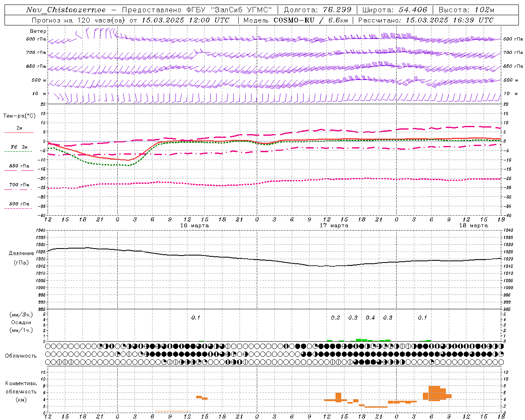Click the line sample beneath the 2м legend
This screenshot has height=420, width=525.
pyautogui.click(x=19, y=132)
